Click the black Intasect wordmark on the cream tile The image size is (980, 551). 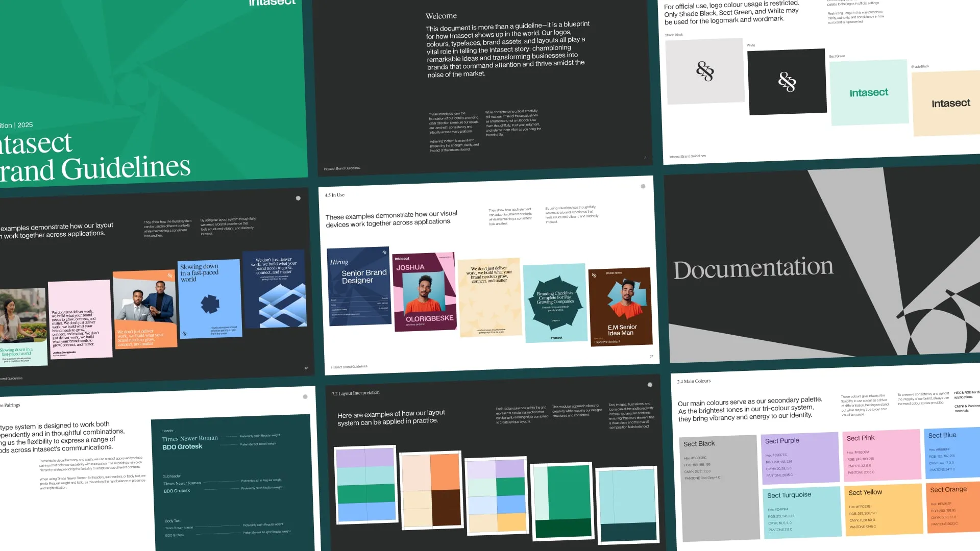click(950, 104)
